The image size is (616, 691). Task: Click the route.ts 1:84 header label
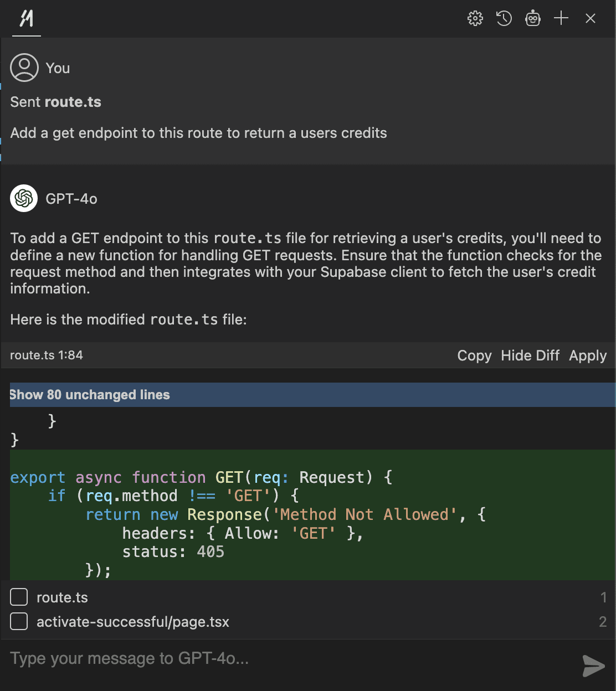(47, 355)
